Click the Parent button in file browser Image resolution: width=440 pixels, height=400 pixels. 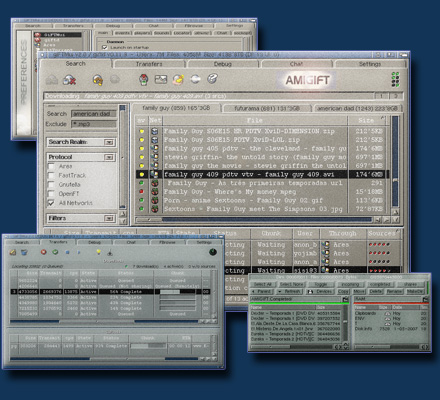point(263,291)
